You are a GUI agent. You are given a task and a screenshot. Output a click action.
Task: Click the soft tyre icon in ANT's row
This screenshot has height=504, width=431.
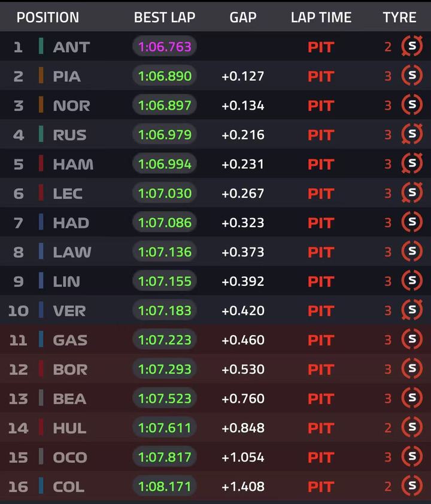click(412, 46)
